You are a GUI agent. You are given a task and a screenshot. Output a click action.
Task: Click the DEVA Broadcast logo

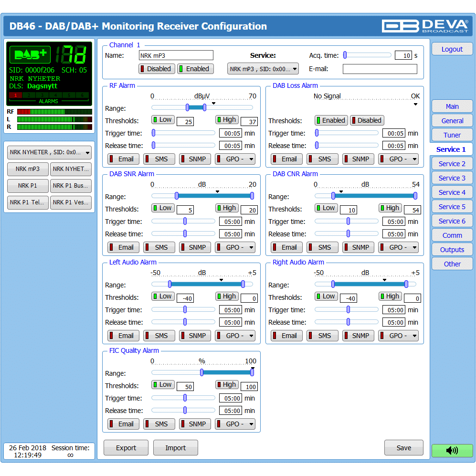tap(425, 26)
